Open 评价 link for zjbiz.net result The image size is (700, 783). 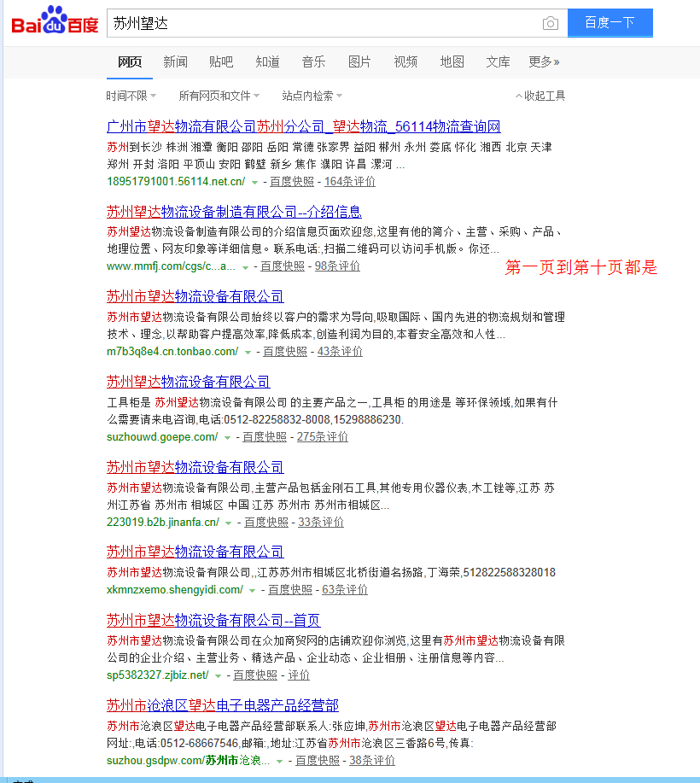click(x=299, y=675)
